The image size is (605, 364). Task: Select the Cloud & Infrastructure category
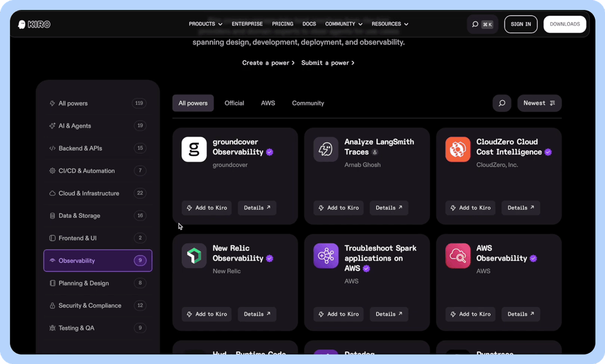click(x=98, y=193)
